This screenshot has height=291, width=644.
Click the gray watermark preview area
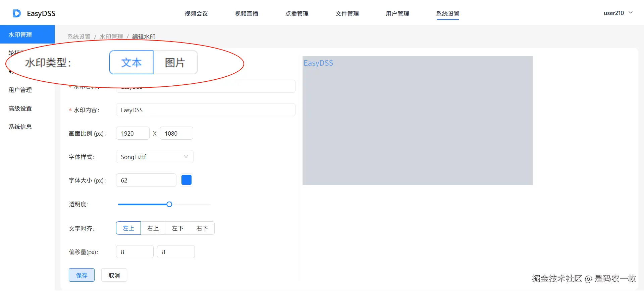[x=417, y=121]
